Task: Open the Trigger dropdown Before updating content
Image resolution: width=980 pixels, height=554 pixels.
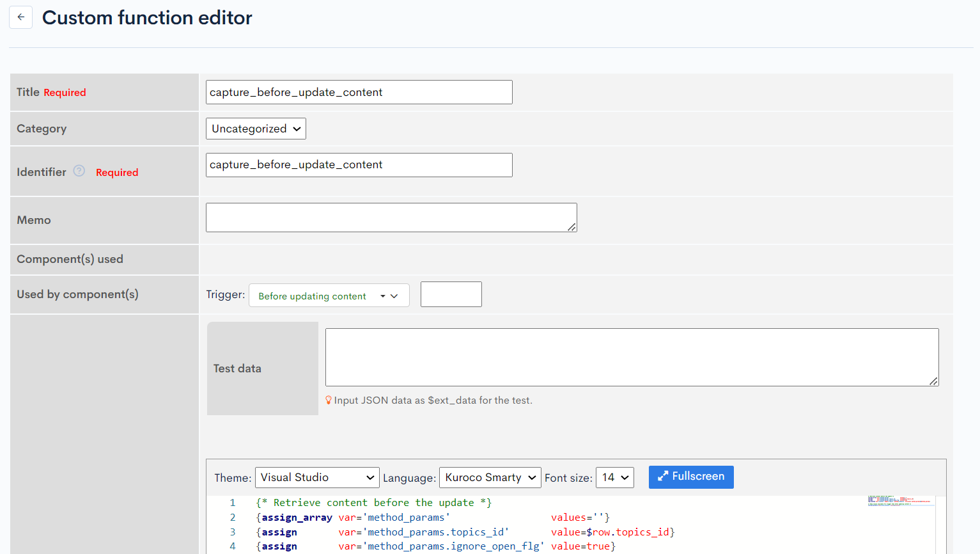Action: click(329, 296)
